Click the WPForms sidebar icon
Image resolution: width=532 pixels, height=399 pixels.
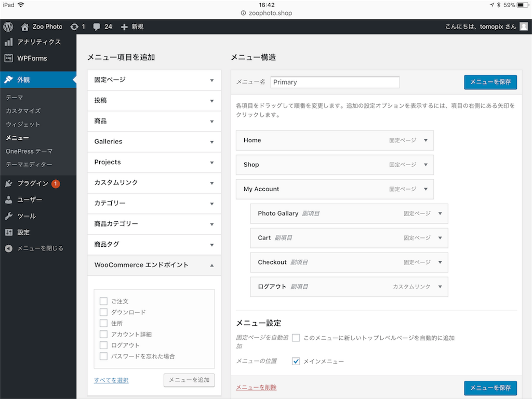[x=9, y=58]
